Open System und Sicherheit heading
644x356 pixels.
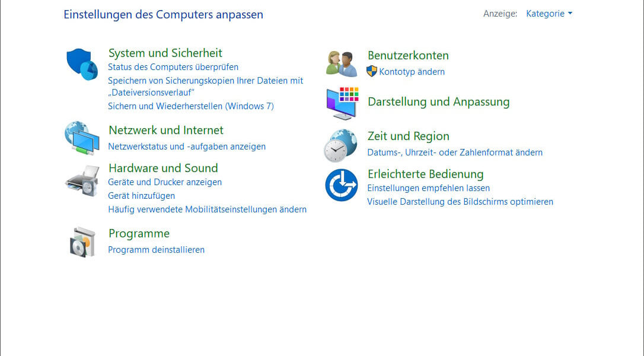tap(165, 53)
